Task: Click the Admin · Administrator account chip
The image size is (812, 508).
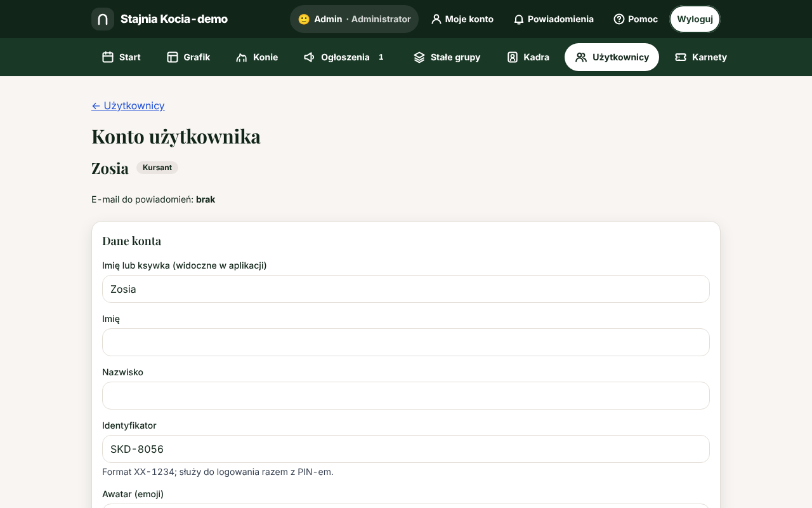Action: point(354,19)
